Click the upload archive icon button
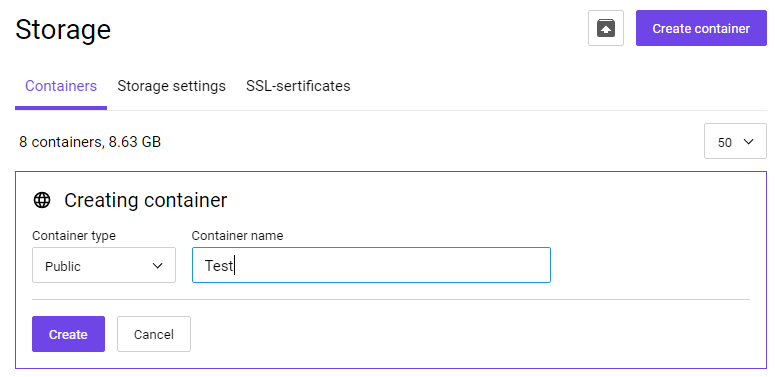This screenshot has height=377, width=776. (606, 28)
